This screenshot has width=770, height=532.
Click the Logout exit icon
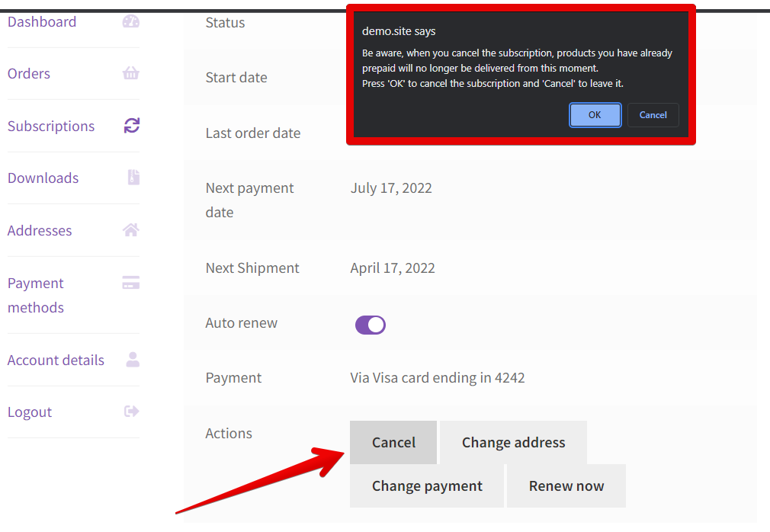[132, 412]
